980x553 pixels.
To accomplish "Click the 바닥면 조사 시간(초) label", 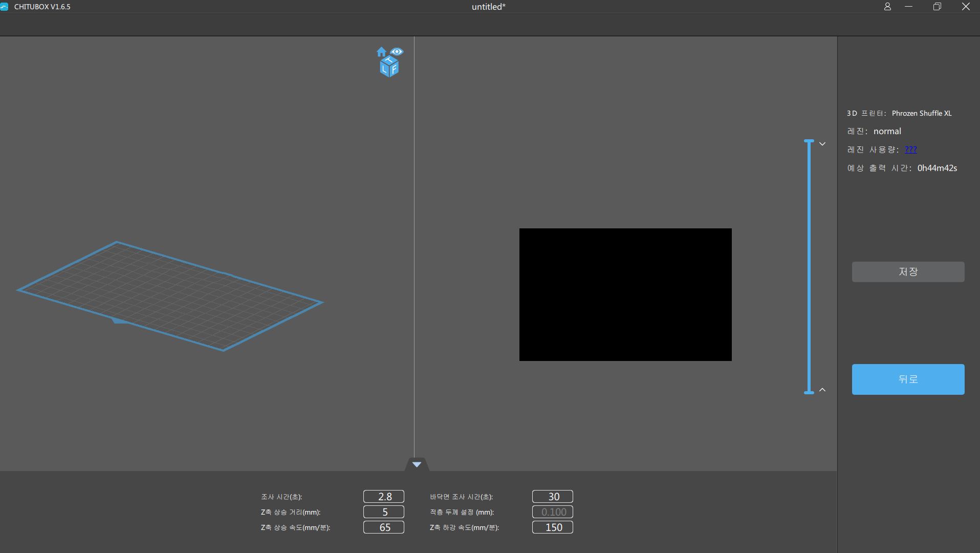I will pos(461,497).
